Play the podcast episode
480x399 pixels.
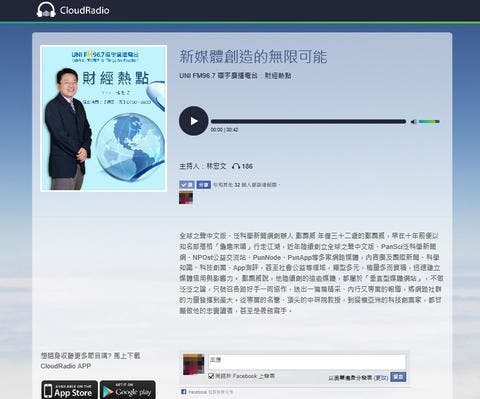coord(194,121)
